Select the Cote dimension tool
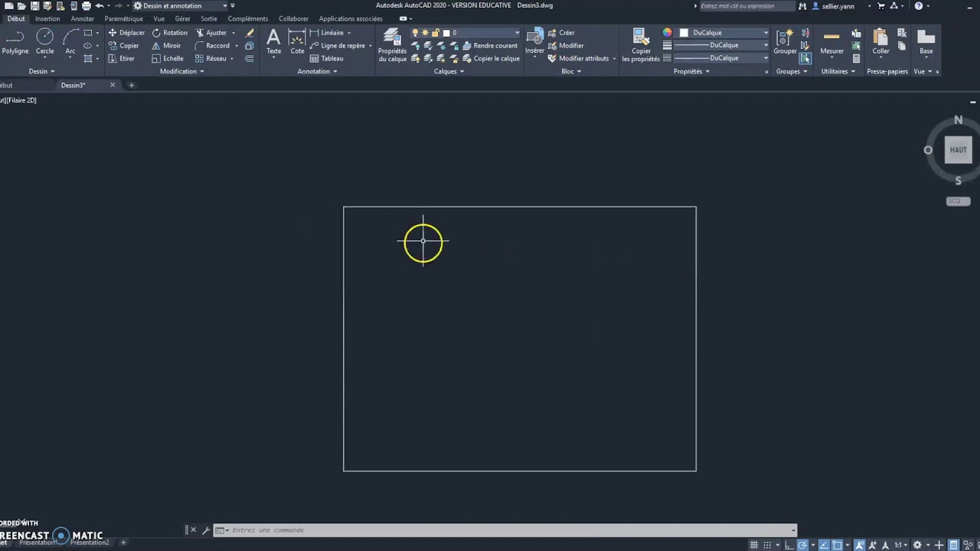The width and height of the screenshot is (980, 551). pos(297,42)
